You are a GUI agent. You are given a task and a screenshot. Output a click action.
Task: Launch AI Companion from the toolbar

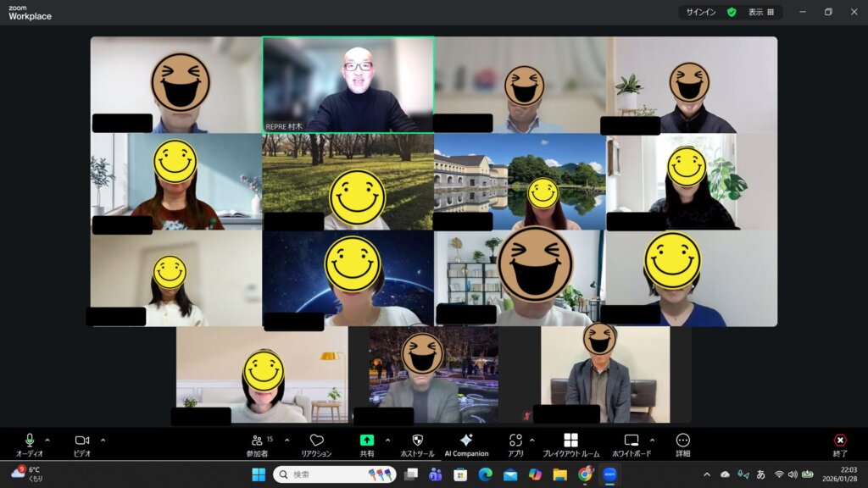pyautogui.click(x=466, y=441)
